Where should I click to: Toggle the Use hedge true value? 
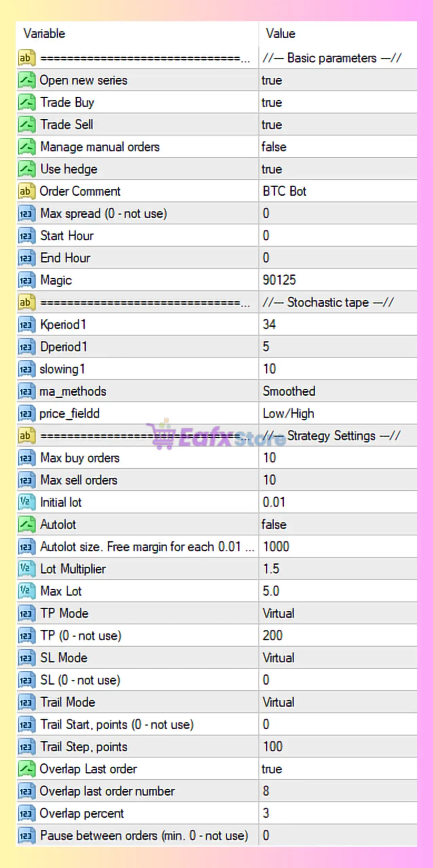pyautogui.click(x=272, y=169)
